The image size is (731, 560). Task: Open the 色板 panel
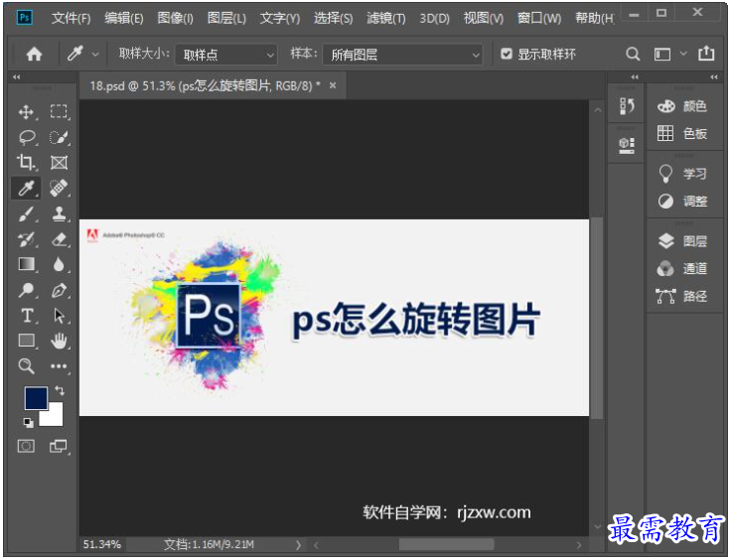tap(681, 134)
